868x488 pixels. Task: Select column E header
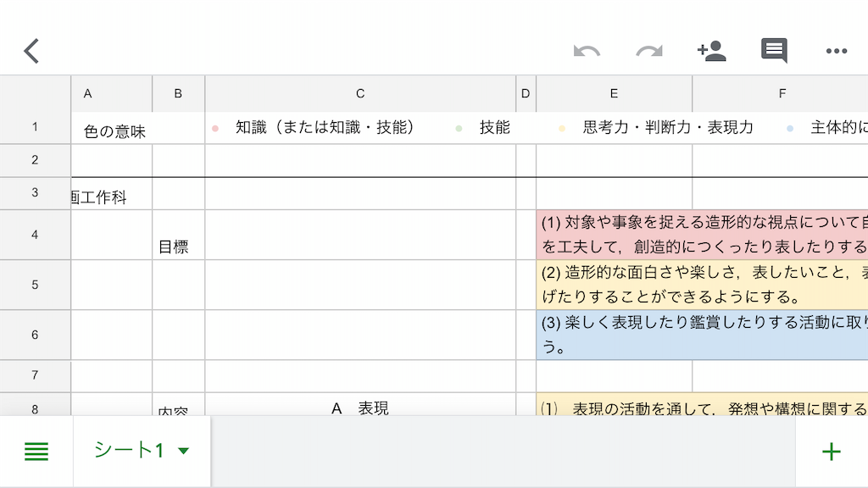[614, 93]
